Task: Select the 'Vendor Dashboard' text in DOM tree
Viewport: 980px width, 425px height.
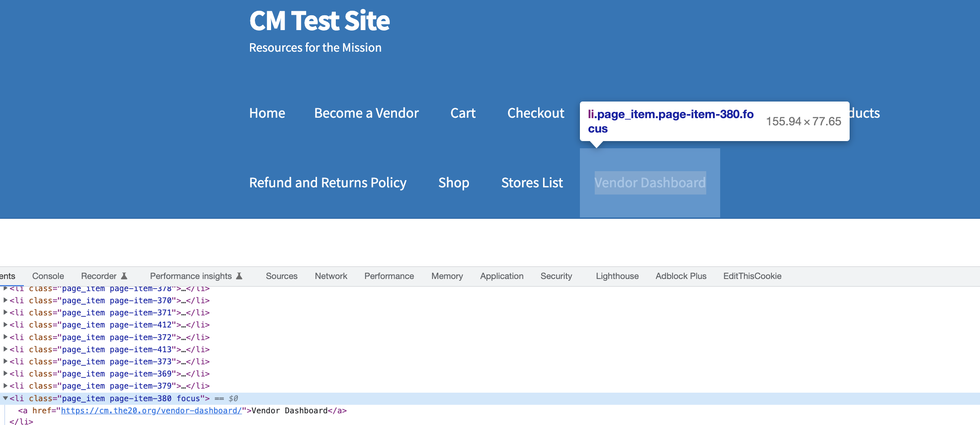Action: [x=290, y=410]
